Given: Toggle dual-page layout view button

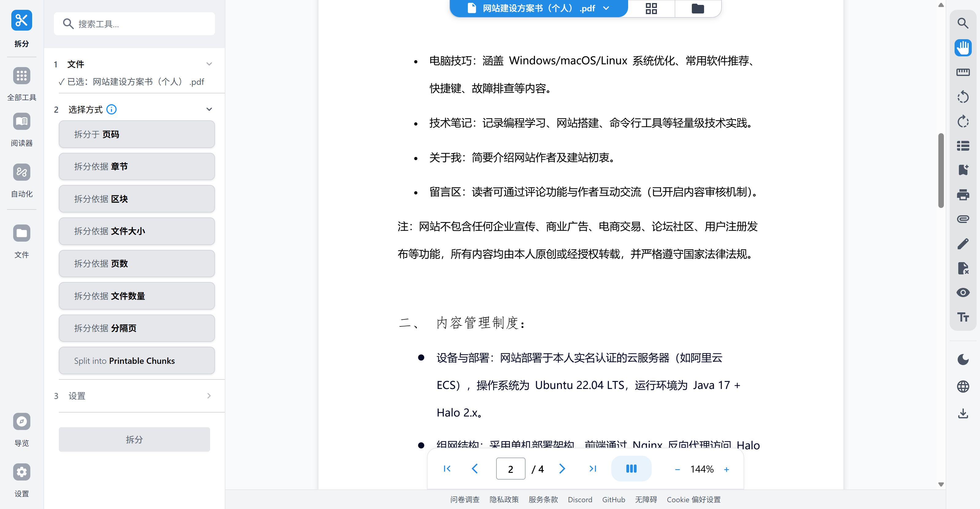Looking at the screenshot, I should (x=631, y=469).
